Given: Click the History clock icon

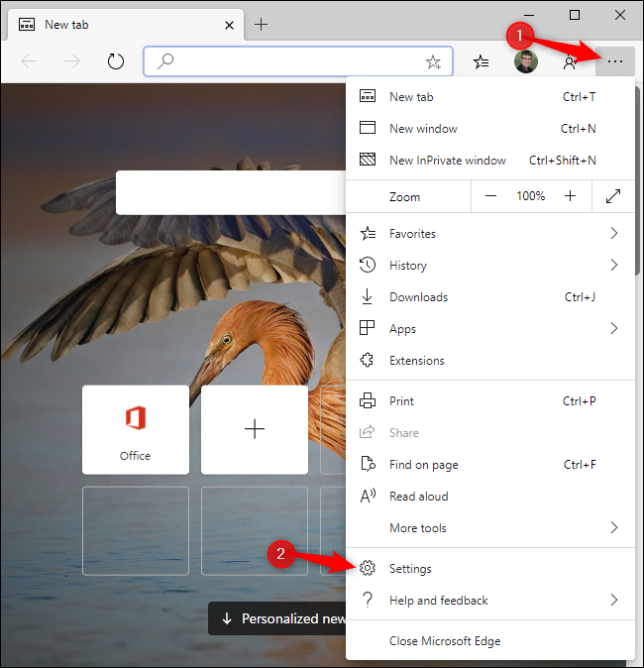Looking at the screenshot, I should (368, 265).
